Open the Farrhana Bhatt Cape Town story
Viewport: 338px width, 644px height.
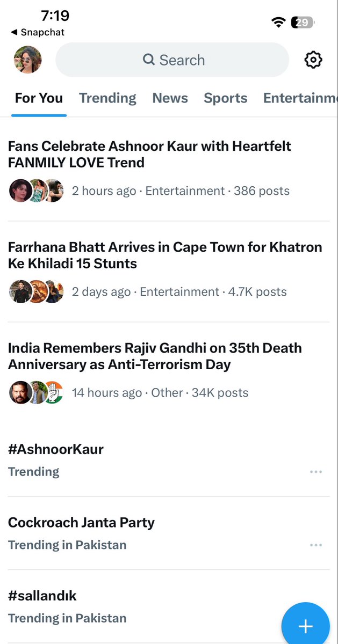169,272
